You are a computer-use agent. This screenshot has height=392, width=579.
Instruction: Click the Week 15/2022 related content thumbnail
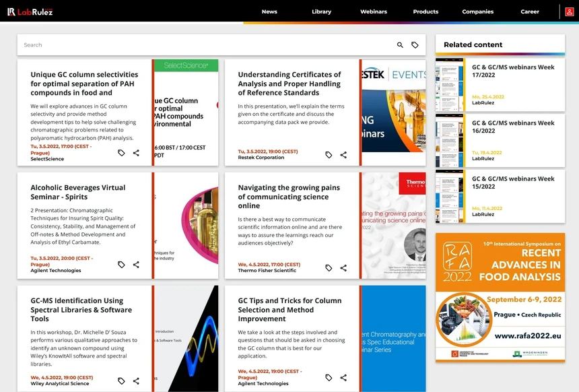pyautogui.click(x=450, y=196)
